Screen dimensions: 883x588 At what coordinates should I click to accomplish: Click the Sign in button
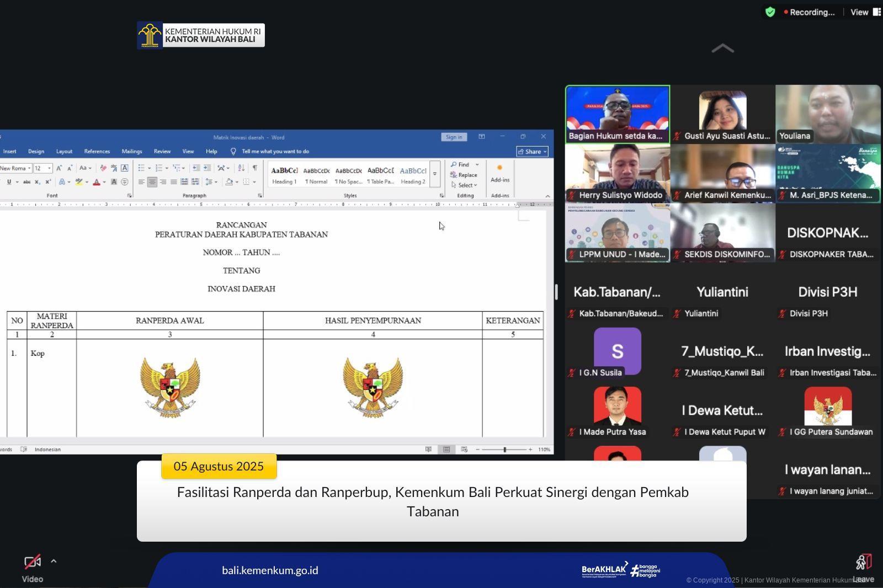(454, 137)
